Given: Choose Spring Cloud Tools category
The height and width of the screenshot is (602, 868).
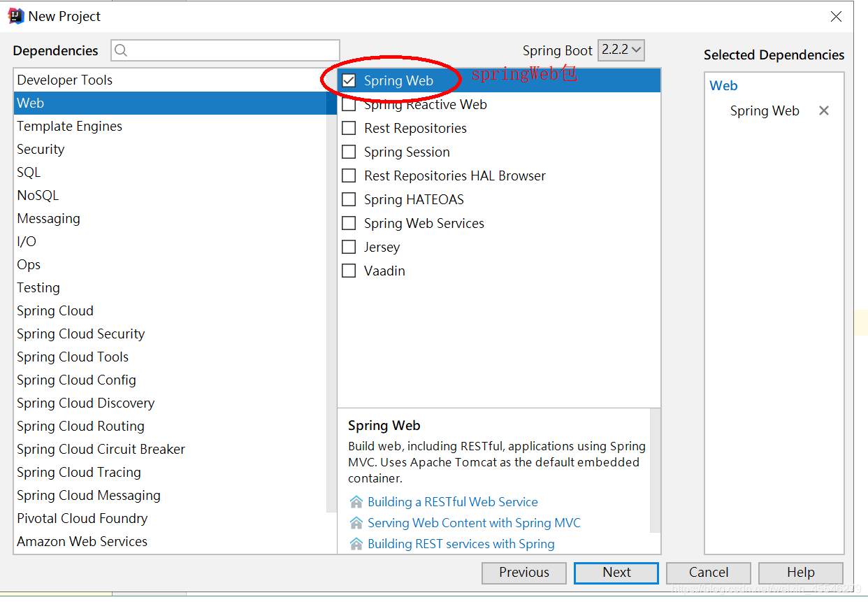Looking at the screenshot, I should [171, 357].
